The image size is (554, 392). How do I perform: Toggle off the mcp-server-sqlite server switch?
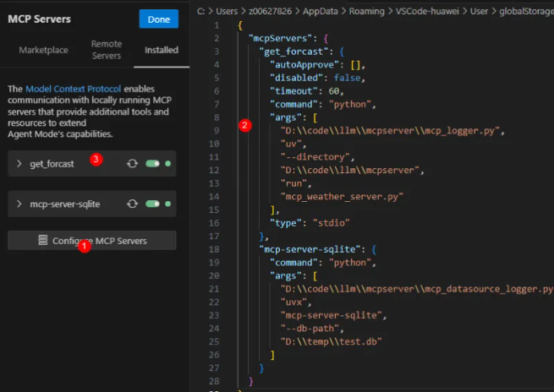[152, 204]
